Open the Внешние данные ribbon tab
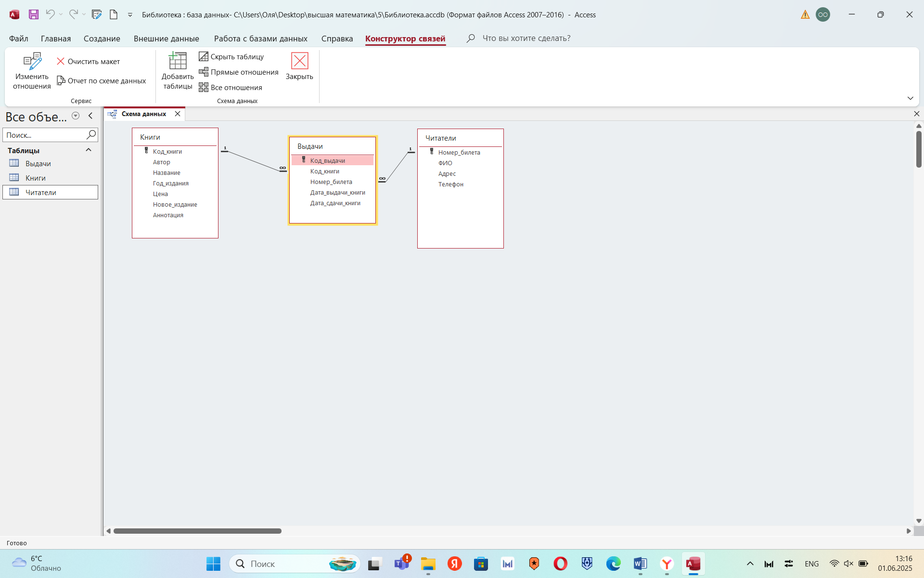 [166, 39]
